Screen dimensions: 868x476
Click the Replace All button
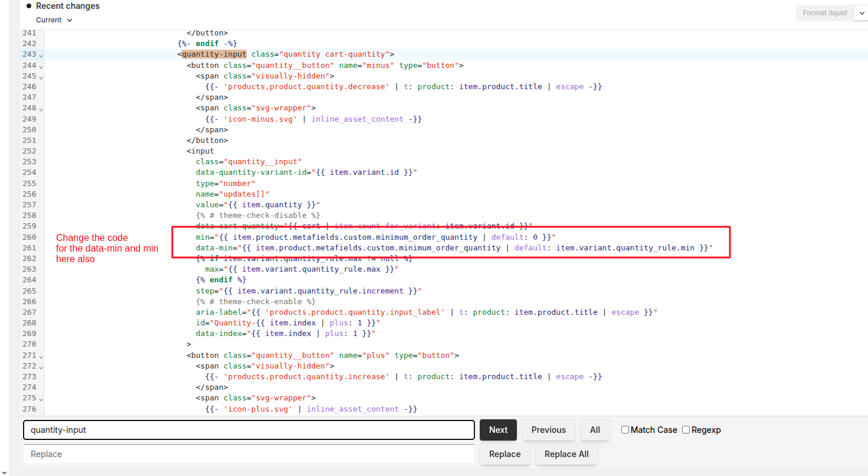(566, 454)
